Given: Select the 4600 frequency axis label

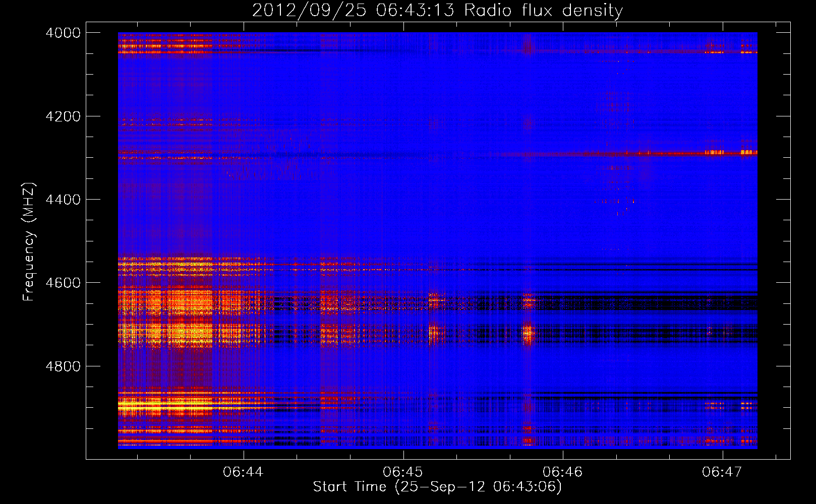Looking at the screenshot, I should click(63, 283).
